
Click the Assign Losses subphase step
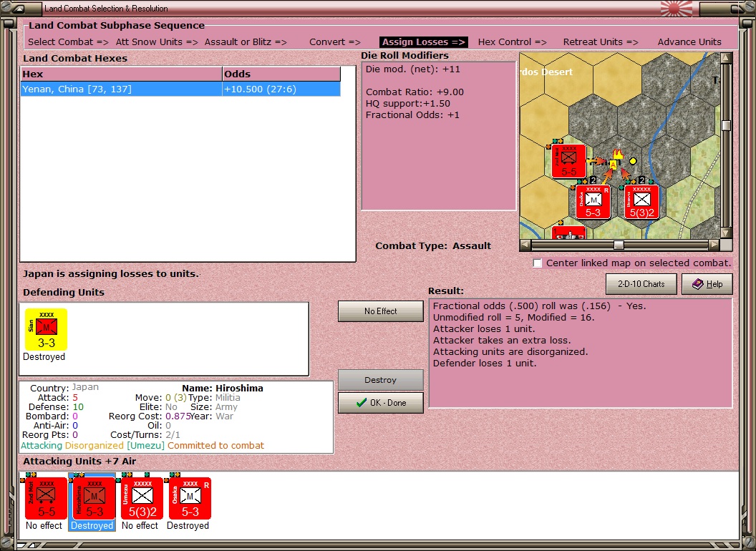(x=423, y=42)
